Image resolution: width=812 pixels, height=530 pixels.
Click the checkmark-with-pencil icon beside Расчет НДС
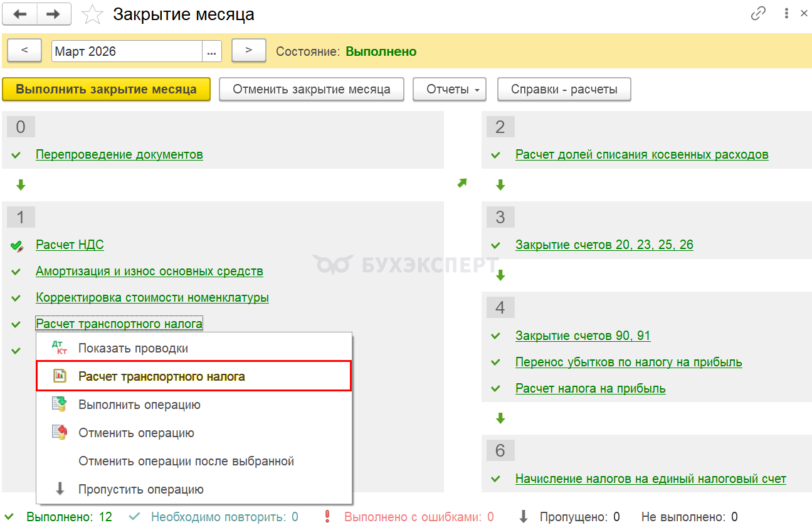17,246
